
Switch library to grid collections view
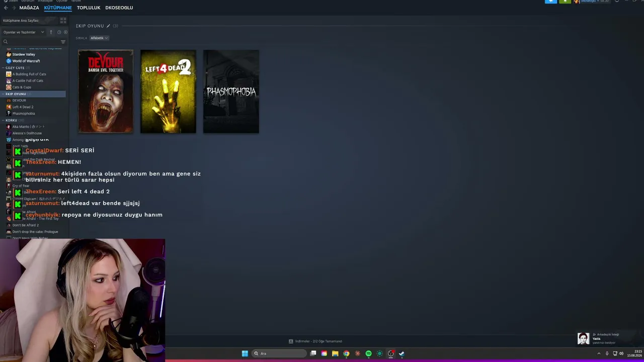[63, 21]
